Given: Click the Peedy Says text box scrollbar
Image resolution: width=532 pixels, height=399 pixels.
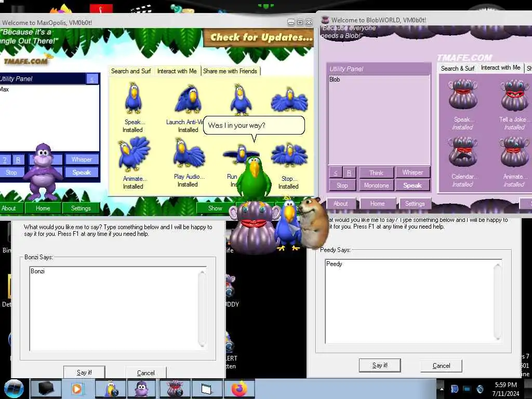Looking at the screenshot, I should coord(498,301).
